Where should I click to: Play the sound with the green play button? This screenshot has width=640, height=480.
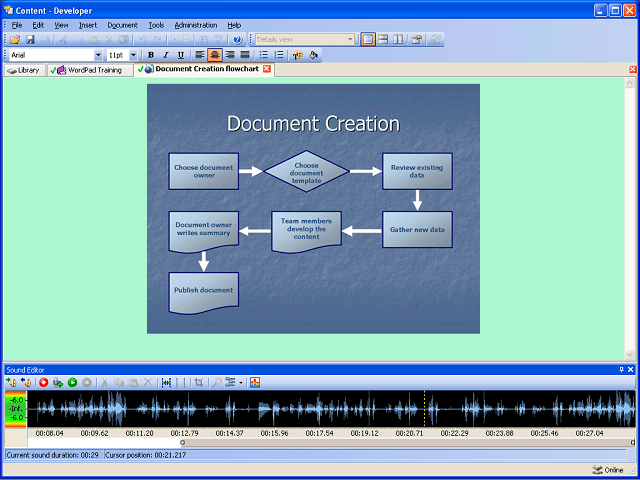[72, 382]
